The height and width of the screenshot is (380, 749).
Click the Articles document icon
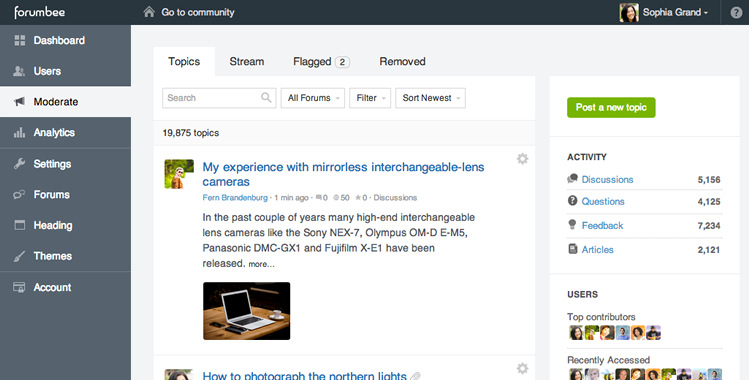pyautogui.click(x=573, y=249)
